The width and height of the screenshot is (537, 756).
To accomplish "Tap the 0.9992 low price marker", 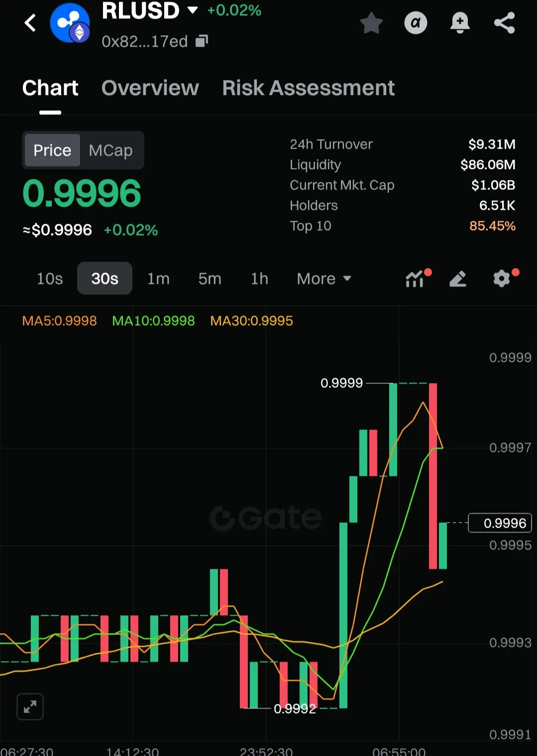I will 295,709.
